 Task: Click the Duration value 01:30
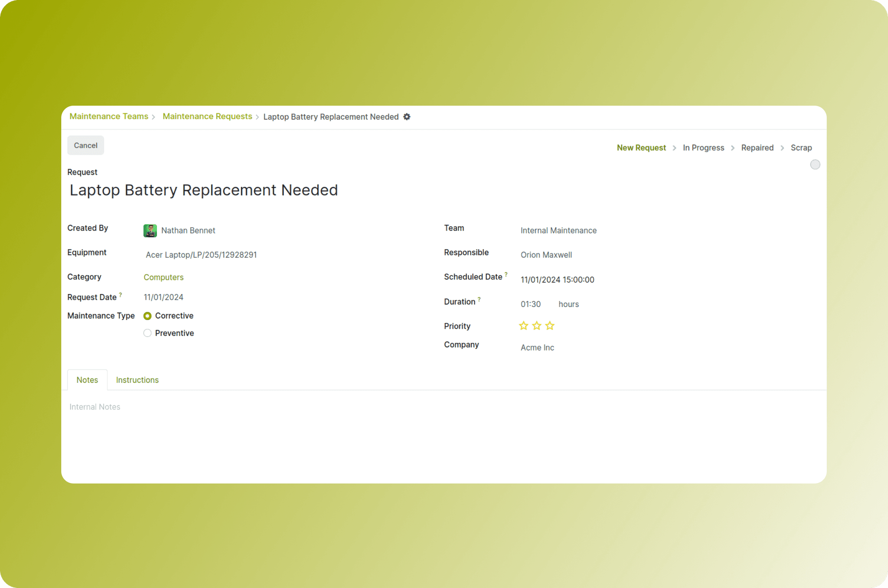coord(531,304)
